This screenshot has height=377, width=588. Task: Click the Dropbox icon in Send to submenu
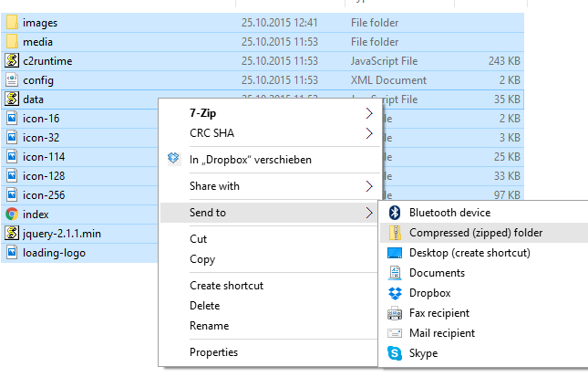[x=395, y=293]
